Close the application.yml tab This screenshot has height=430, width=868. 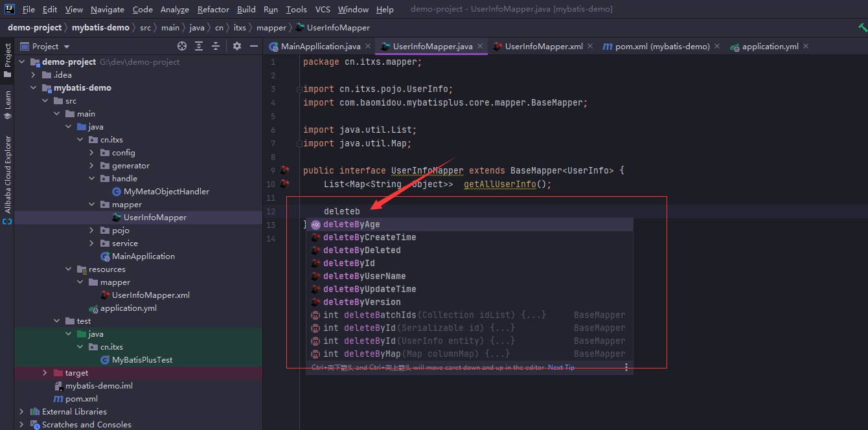[x=806, y=46]
